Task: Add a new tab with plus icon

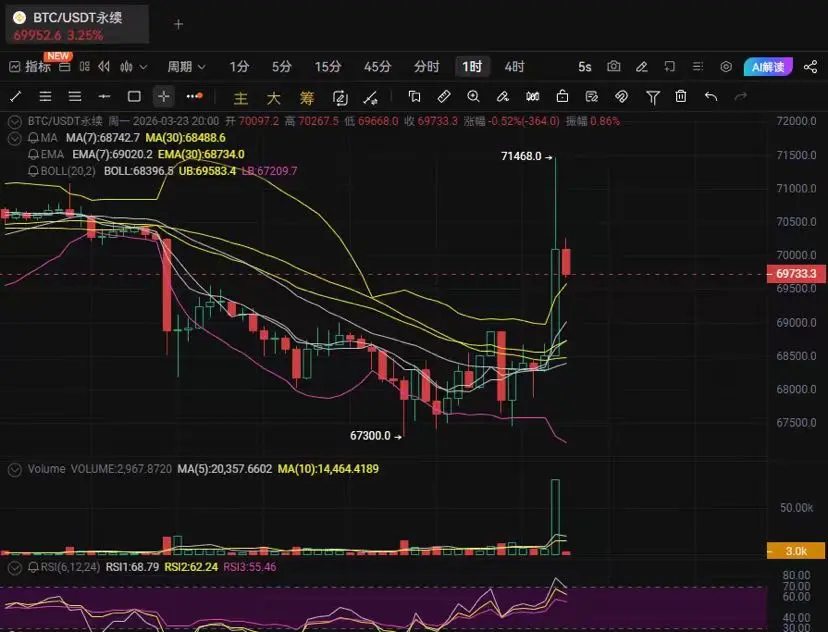Action: coord(178,24)
